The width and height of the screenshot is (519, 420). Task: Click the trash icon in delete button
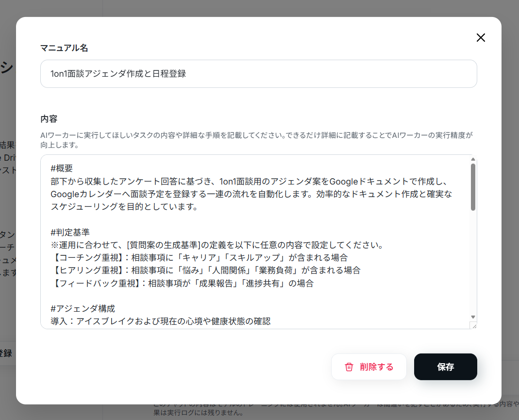click(x=349, y=367)
